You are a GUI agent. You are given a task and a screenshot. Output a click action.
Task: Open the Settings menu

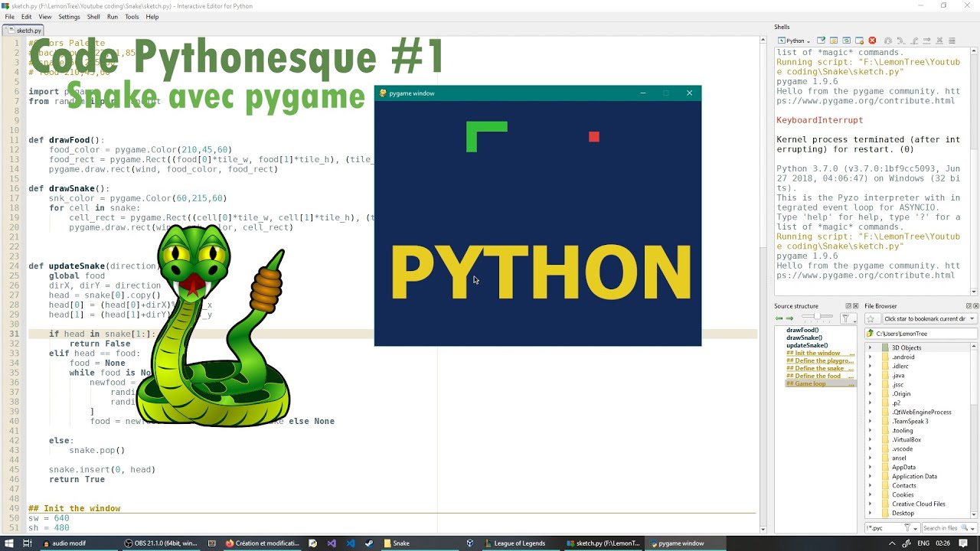click(69, 17)
